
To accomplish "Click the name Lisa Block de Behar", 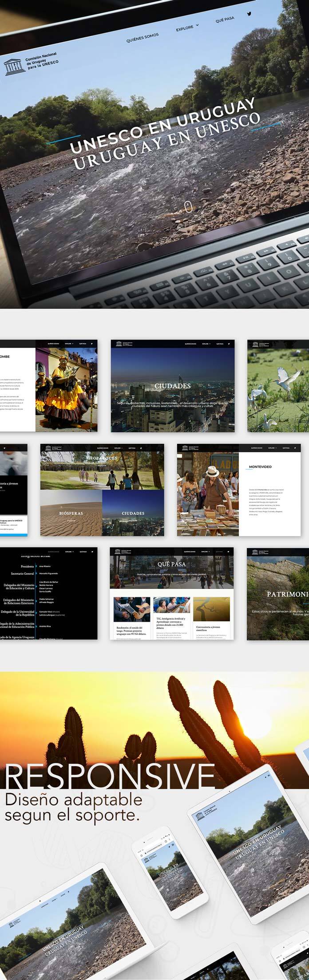I will coord(49,582).
